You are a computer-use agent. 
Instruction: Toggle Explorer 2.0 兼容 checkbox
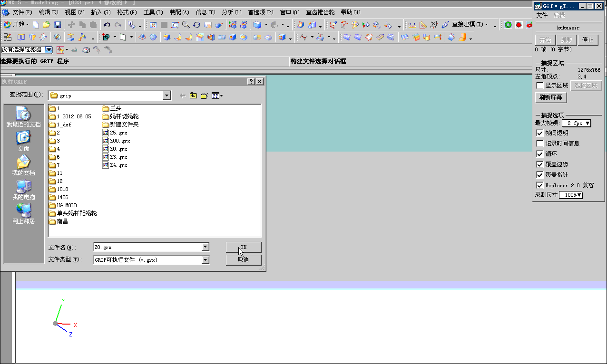coord(540,185)
